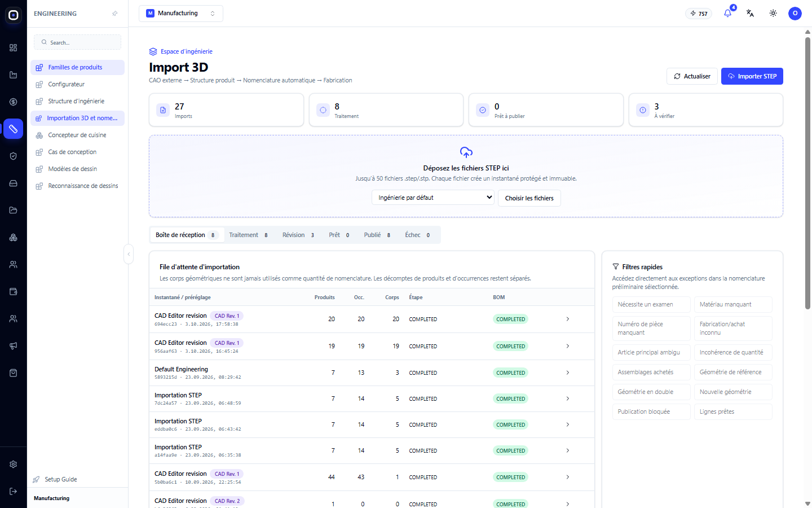Switch to the Traitement tab

pyautogui.click(x=249, y=235)
